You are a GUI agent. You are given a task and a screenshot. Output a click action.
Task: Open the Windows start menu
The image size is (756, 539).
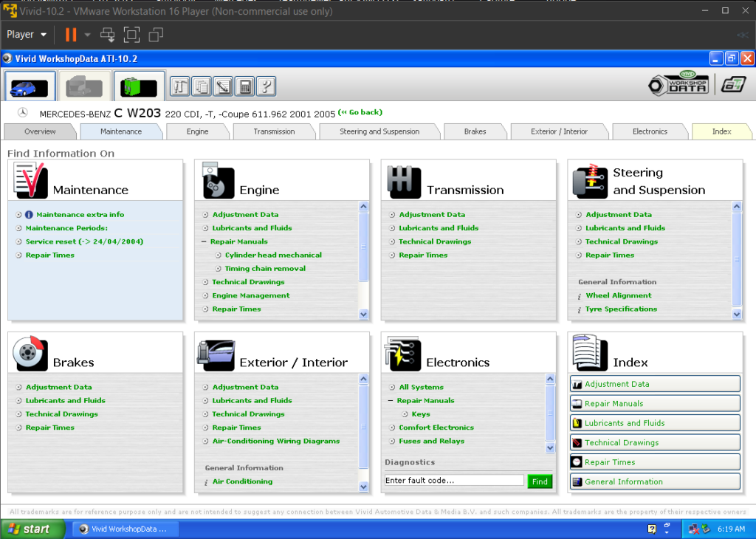[x=32, y=529]
